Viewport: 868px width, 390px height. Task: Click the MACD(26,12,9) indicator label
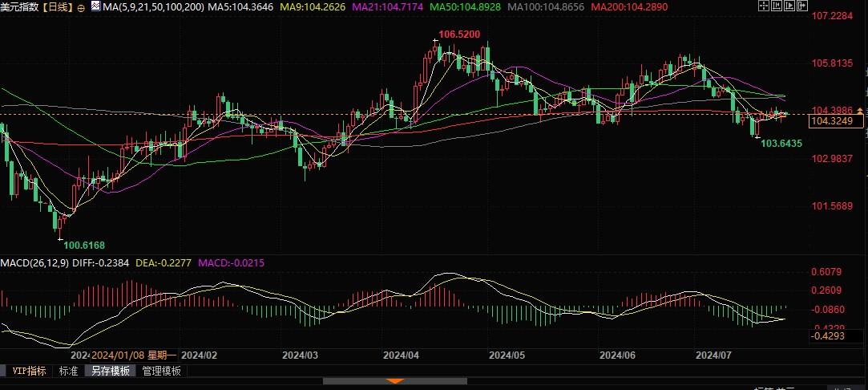click(34, 262)
